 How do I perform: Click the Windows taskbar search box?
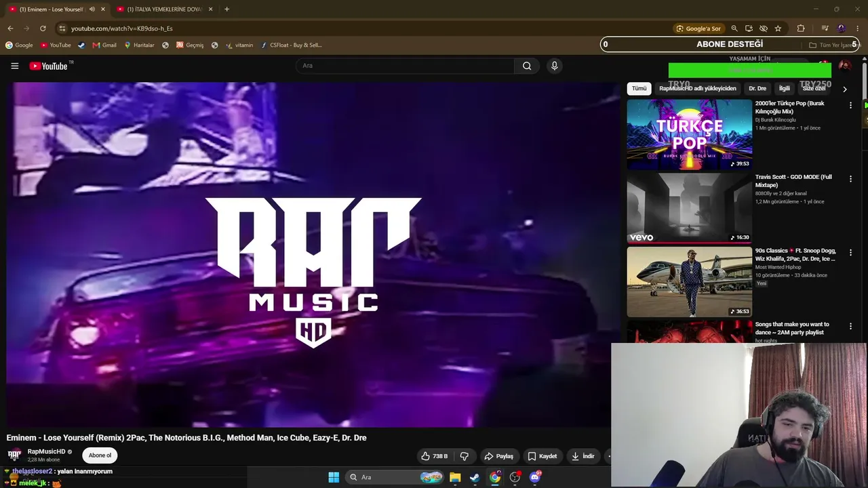point(395,477)
